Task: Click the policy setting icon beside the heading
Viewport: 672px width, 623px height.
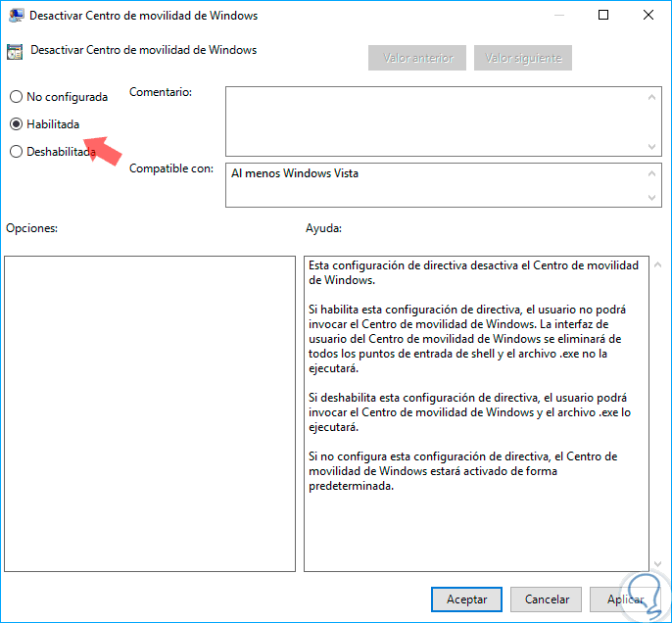Action: coord(15,52)
